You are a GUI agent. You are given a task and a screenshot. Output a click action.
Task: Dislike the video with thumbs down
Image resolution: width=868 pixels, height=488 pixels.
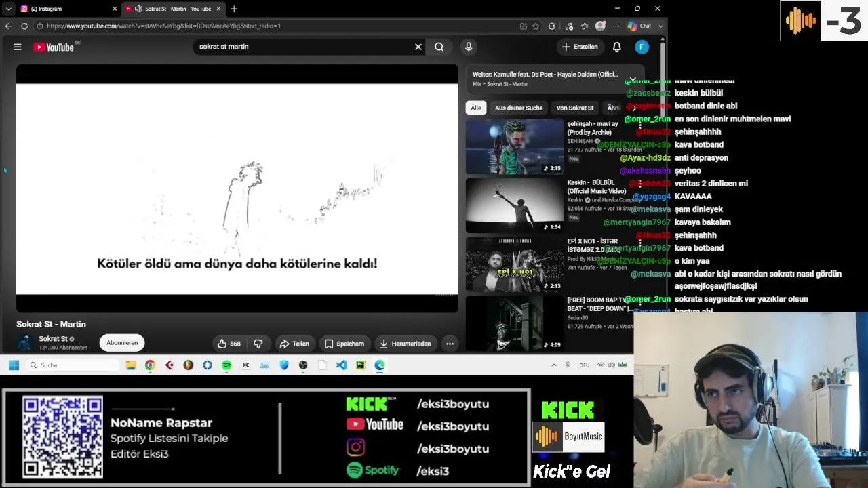[258, 344]
